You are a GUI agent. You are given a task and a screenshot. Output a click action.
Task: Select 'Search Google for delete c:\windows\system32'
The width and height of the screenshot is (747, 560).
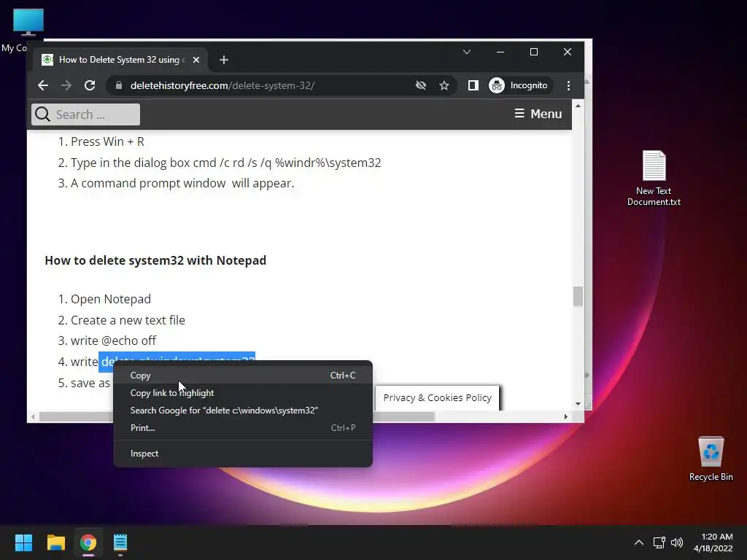click(243, 411)
